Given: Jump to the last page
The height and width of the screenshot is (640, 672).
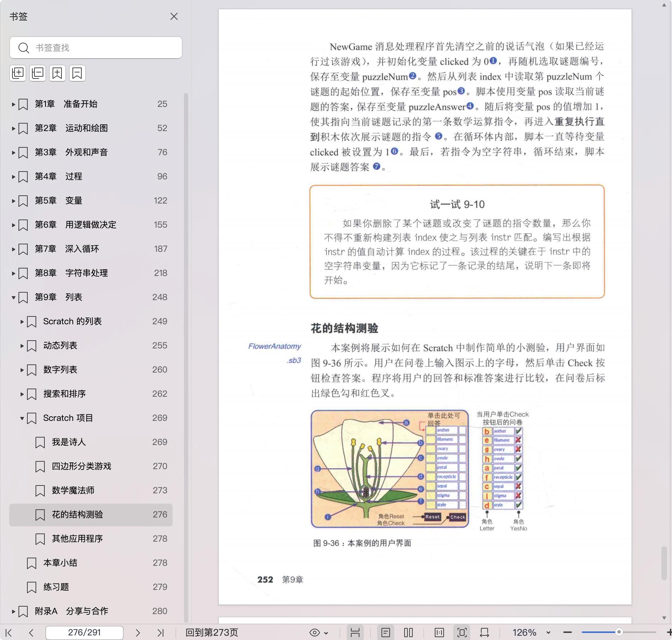Looking at the screenshot, I should (x=161, y=633).
